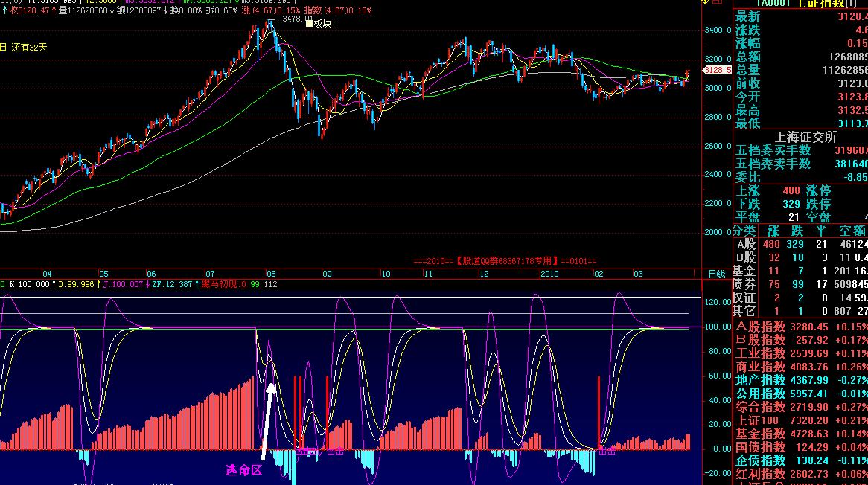Click the 08 month marker on timeline

click(x=270, y=274)
